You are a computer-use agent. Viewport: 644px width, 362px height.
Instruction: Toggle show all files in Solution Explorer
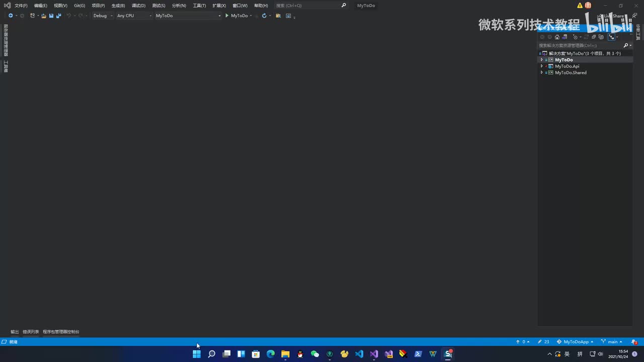(601, 37)
